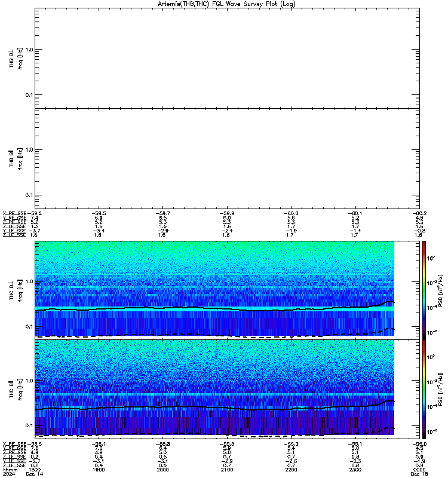The height and width of the screenshot is (478, 448).
Task: Click the 0000 time tick label
Action: tap(419, 470)
